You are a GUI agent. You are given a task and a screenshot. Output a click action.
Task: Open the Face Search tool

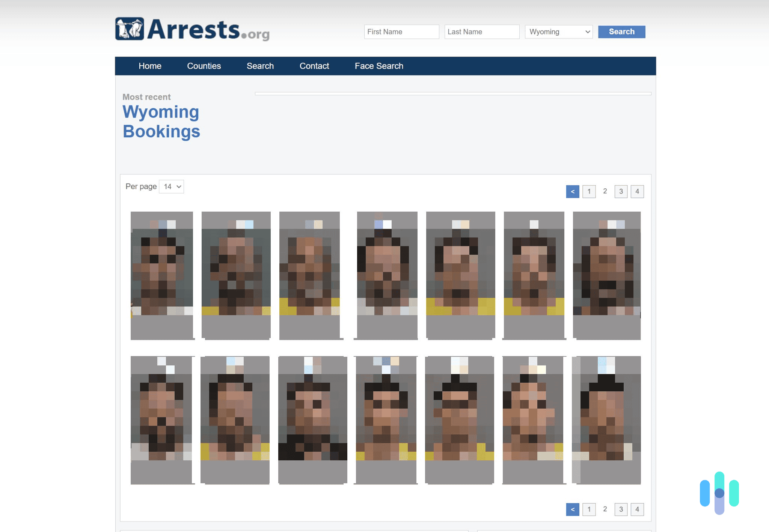[378, 65]
